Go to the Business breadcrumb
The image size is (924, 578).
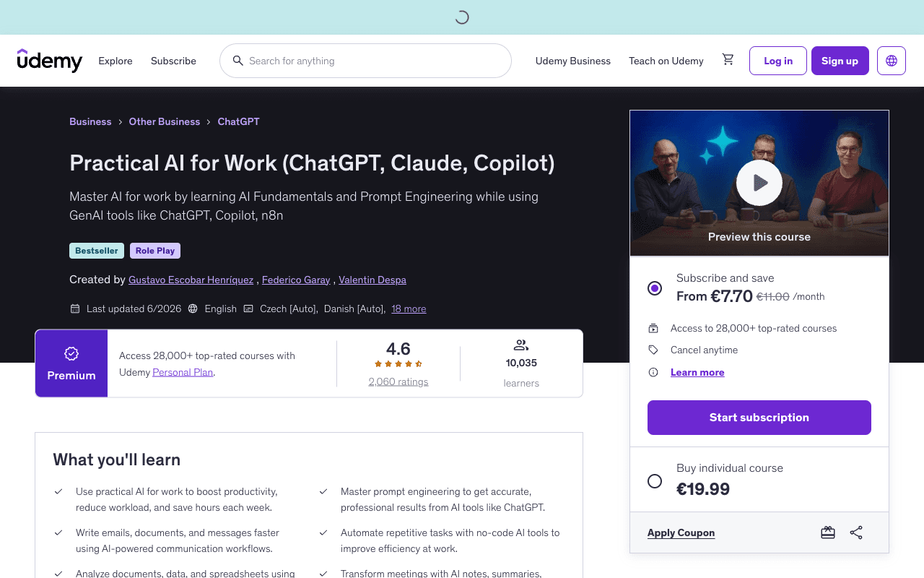(90, 121)
